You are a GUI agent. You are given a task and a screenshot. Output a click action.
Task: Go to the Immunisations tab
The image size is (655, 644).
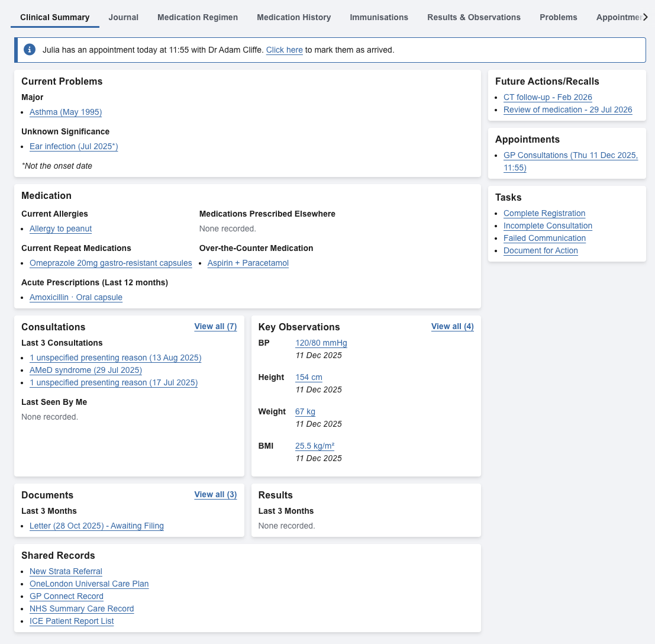pos(379,17)
